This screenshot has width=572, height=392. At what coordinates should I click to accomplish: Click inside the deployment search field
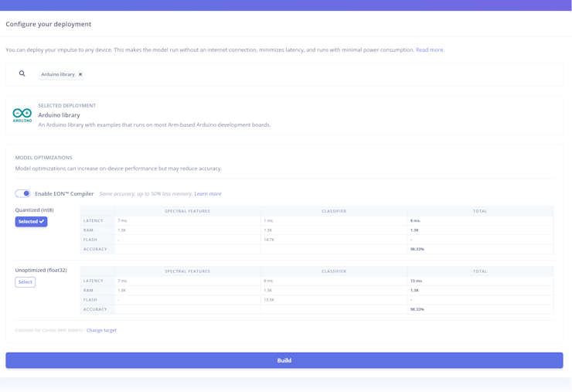pyautogui.click(x=321, y=74)
